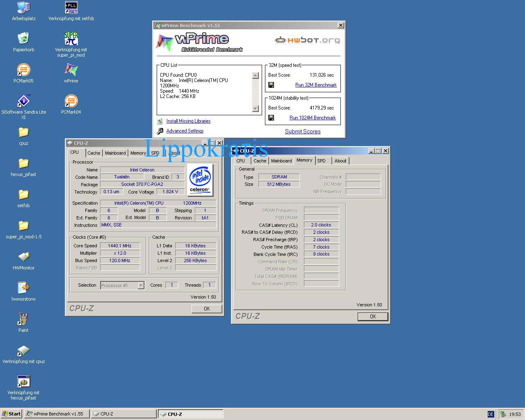The height and width of the screenshot is (420, 525).
Task: Click save icon beside Run 1024M Benchmark
Action: pyautogui.click(x=271, y=118)
